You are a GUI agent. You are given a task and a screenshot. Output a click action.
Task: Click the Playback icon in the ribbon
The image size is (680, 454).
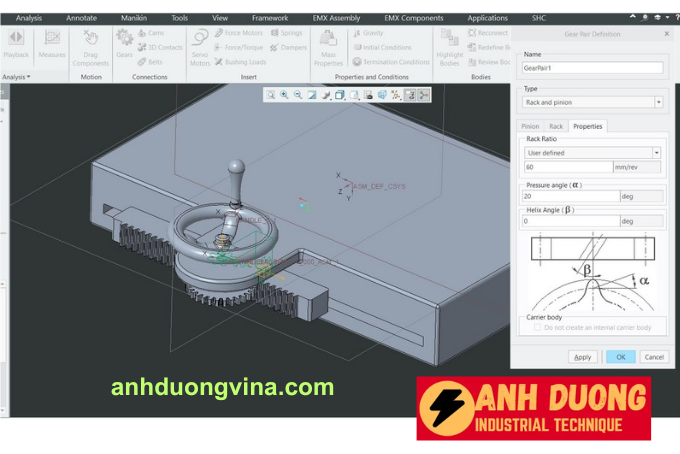(x=16, y=42)
